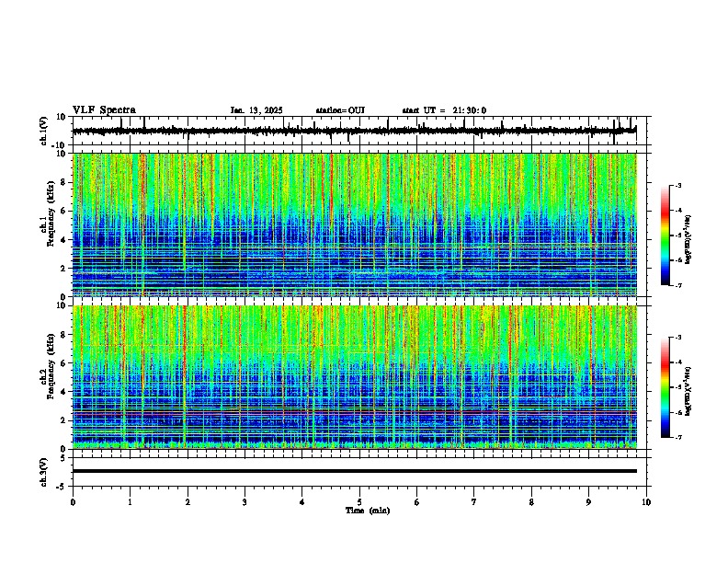The image size is (728, 563).
Task: Click the red horizontal line in ch.2 spectrogram
Action: 355,411
